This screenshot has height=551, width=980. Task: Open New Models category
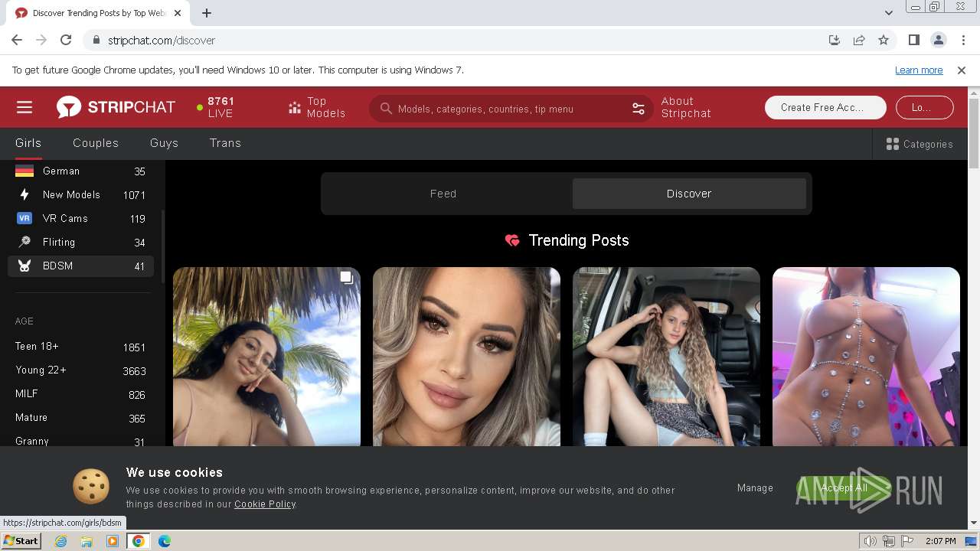tap(80, 195)
